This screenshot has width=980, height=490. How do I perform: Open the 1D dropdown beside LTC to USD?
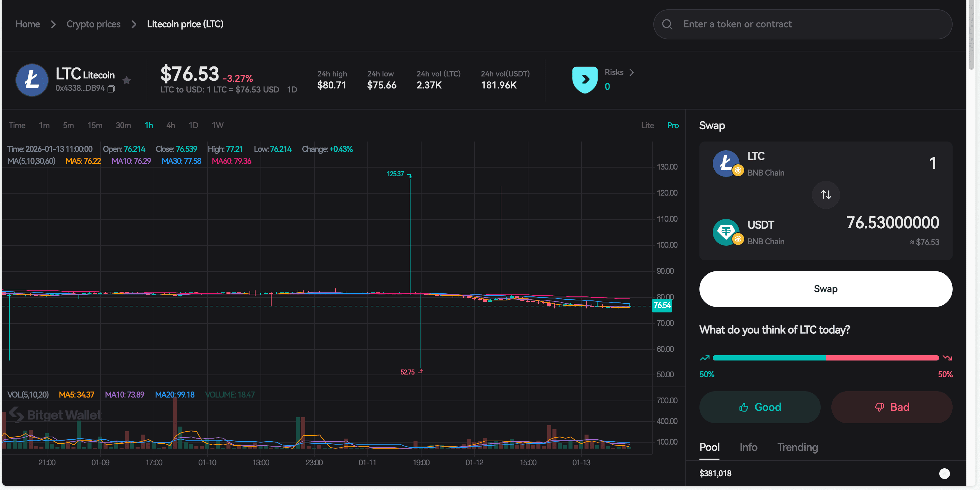tap(292, 89)
